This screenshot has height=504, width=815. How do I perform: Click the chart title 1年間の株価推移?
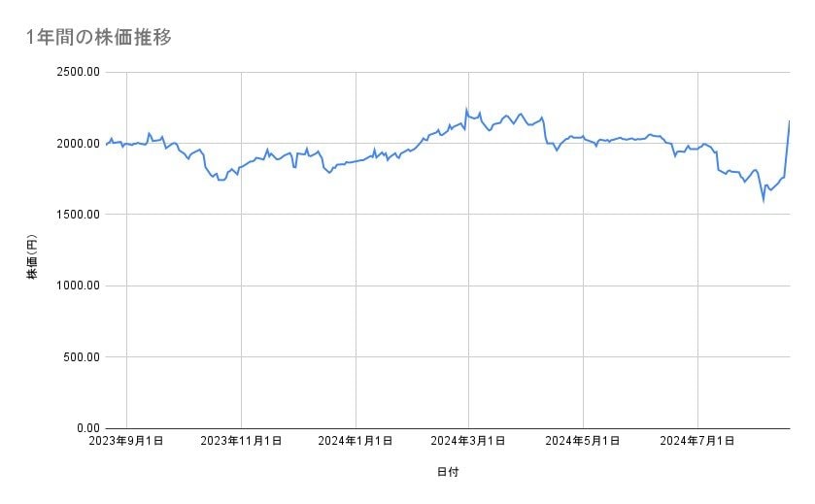pos(100,37)
